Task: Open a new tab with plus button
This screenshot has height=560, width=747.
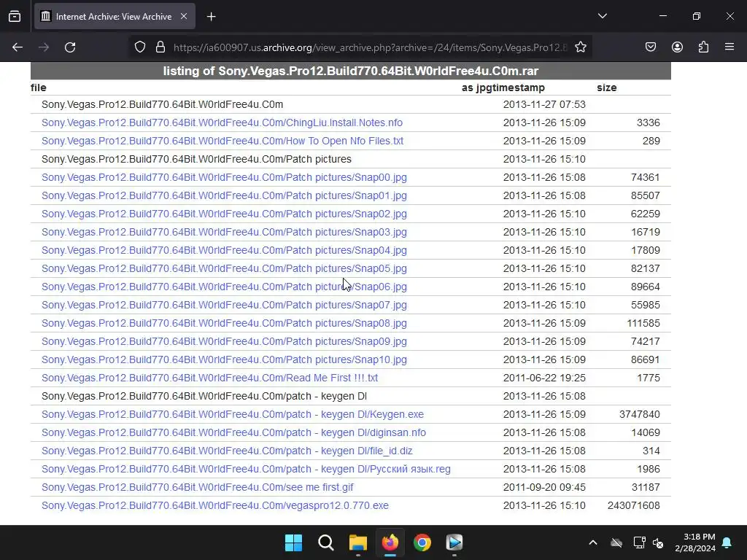Action: (212, 17)
